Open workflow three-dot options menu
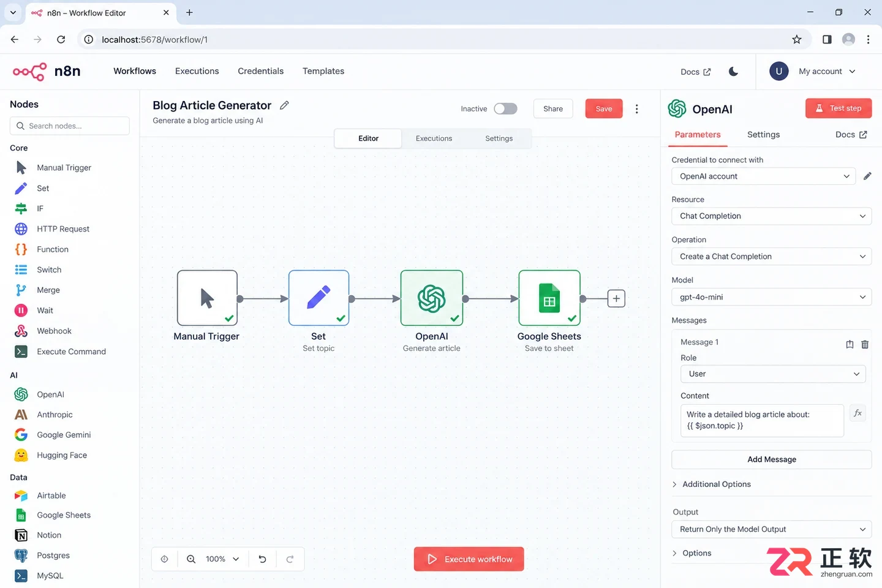 pyautogui.click(x=637, y=109)
